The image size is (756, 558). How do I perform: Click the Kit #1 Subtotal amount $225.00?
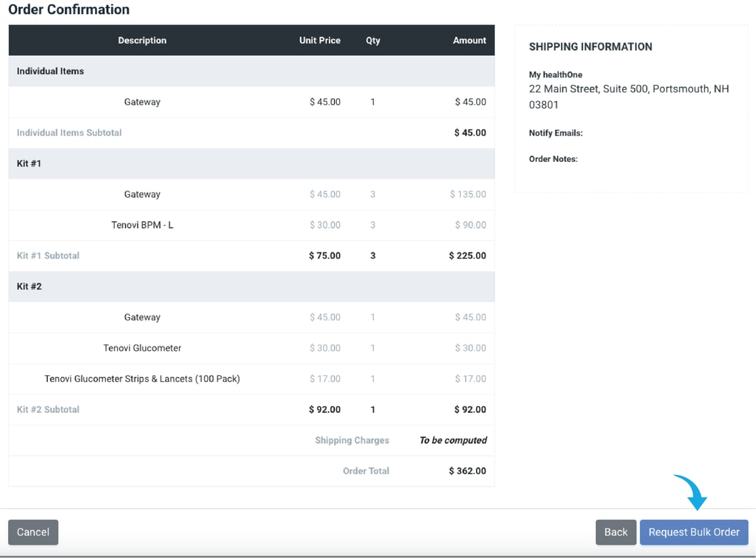467,256
